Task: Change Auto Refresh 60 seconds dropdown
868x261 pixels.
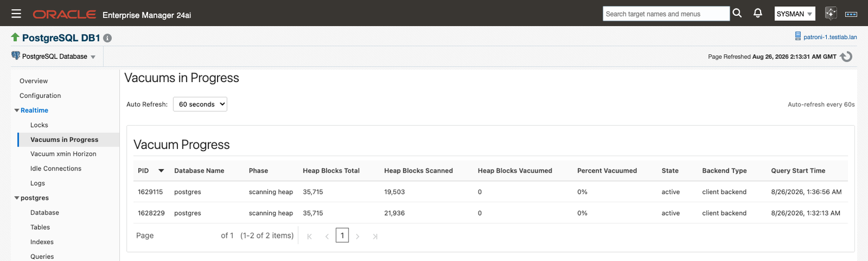Action: click(200, 104)
